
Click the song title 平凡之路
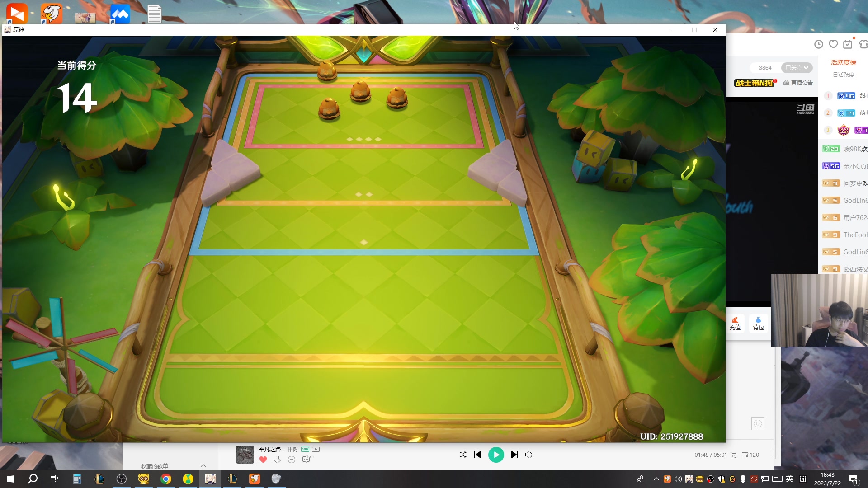[270, 449]
